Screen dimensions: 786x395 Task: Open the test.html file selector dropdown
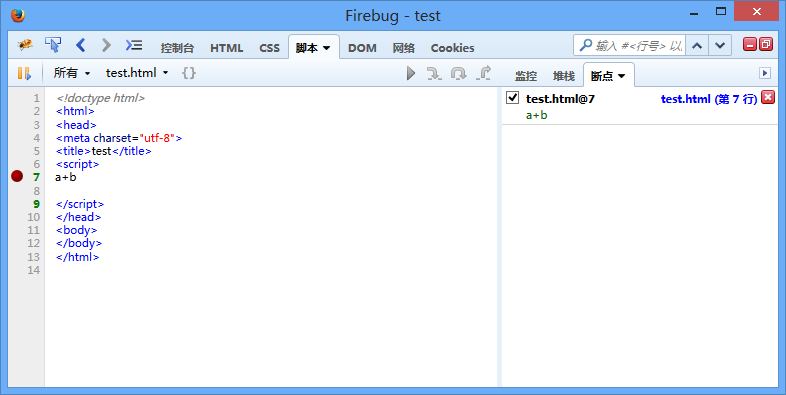137,73
